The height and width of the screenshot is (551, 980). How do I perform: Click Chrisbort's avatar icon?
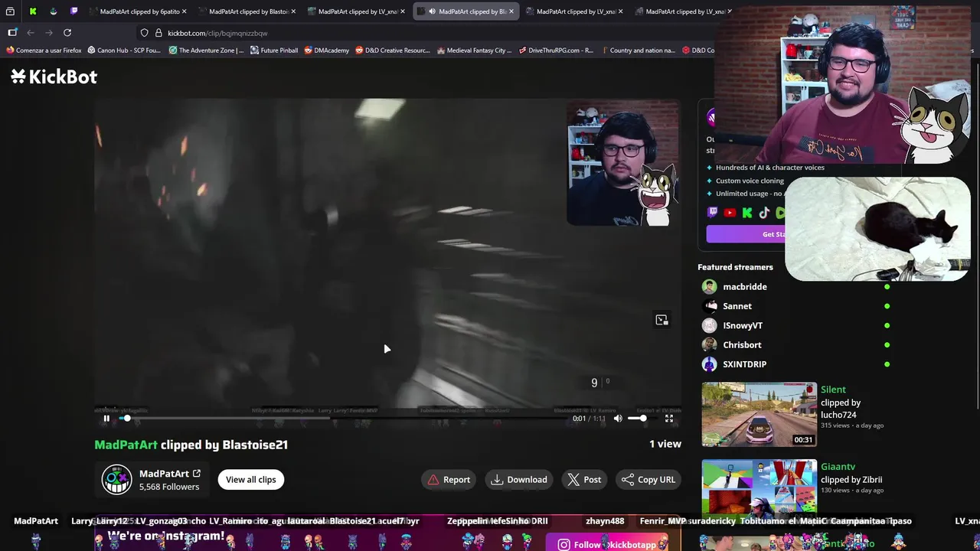709,345
